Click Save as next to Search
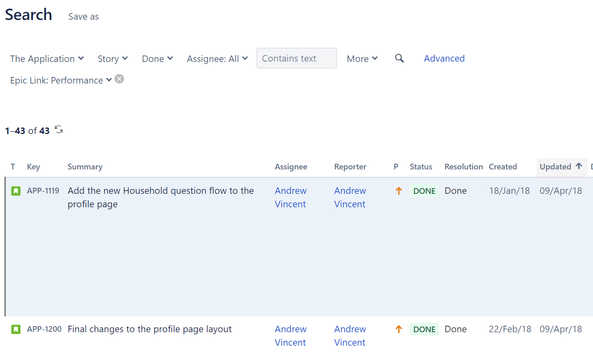The height and width of the screenshot is (360, 593). coord(83,17)
